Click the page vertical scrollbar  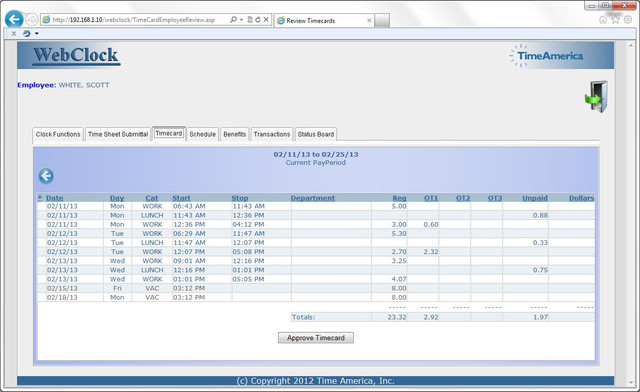click(x=631, y=213)
